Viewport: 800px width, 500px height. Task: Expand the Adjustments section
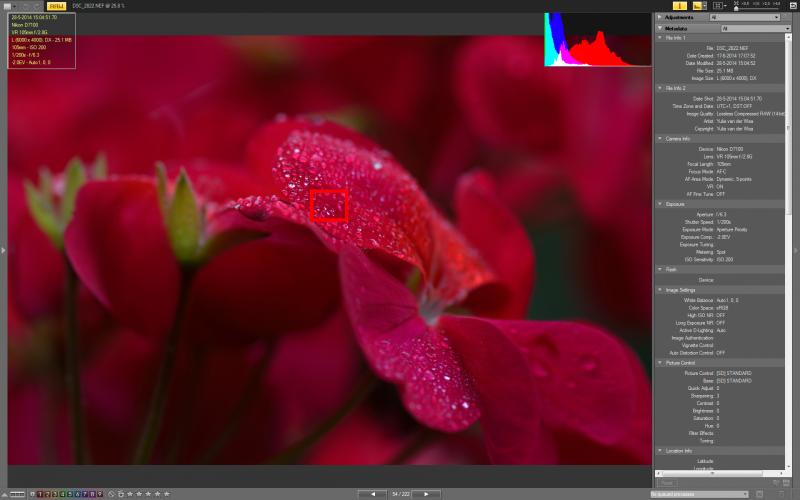pyautogui.click(x=660, y=17)
